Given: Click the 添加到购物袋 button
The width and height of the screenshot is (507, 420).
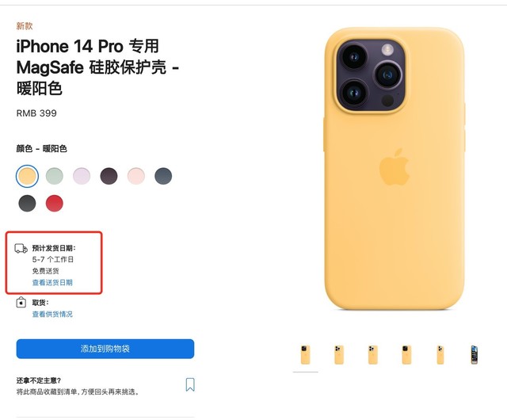Looking at the screenshot, I should [x=105, y=349].
